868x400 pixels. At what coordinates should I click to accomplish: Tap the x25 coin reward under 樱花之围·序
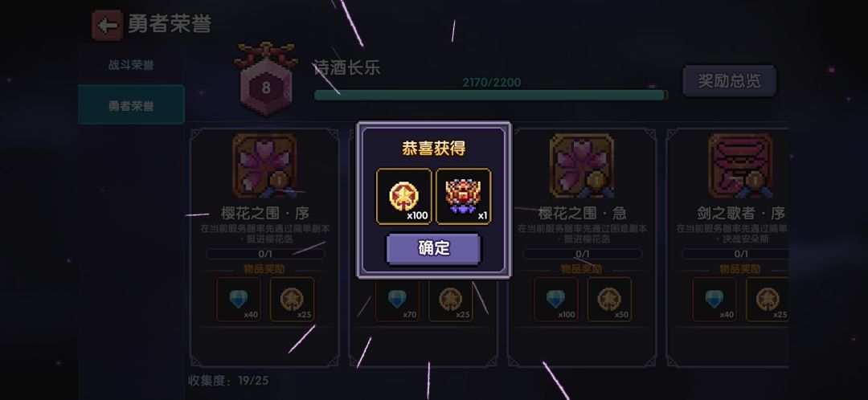(x=292, y=300)
